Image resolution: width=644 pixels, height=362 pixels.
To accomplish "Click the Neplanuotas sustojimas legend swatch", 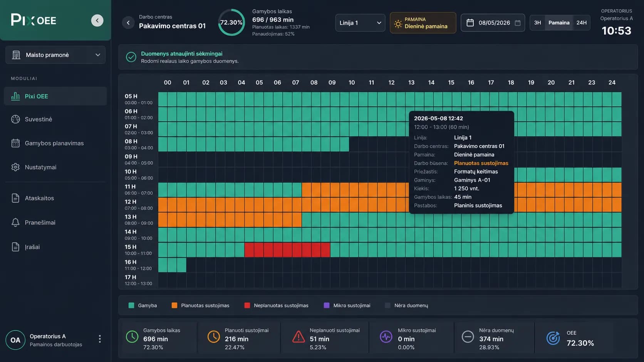I will 247,305.
